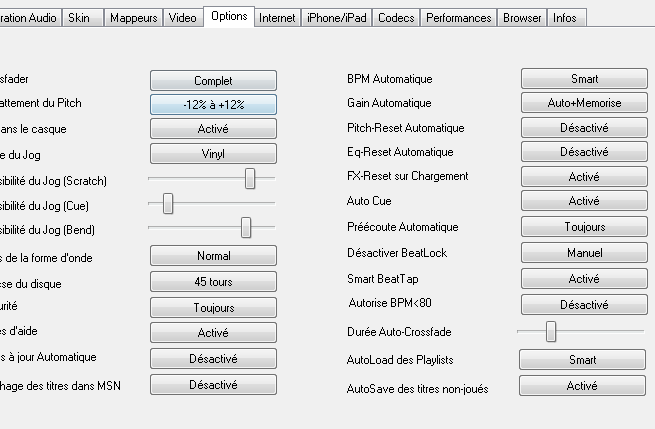
Task: Select the iPhone/iPad tab
Action: [338, 18]
